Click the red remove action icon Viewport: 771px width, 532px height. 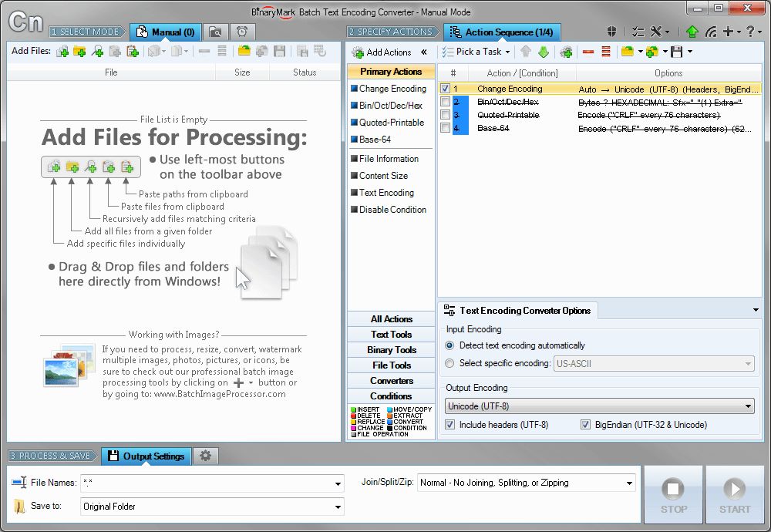(588, 52)
